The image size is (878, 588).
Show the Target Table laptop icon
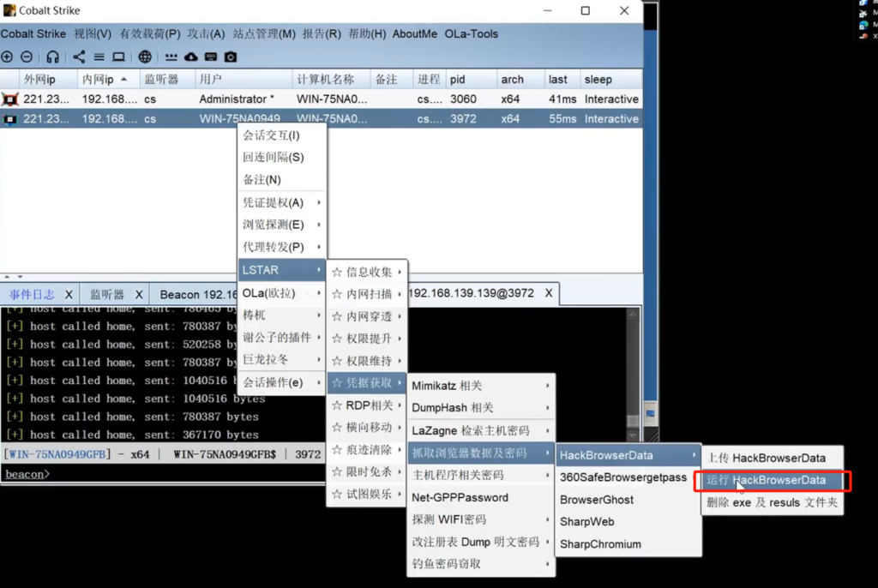click(x=118, y=57)
